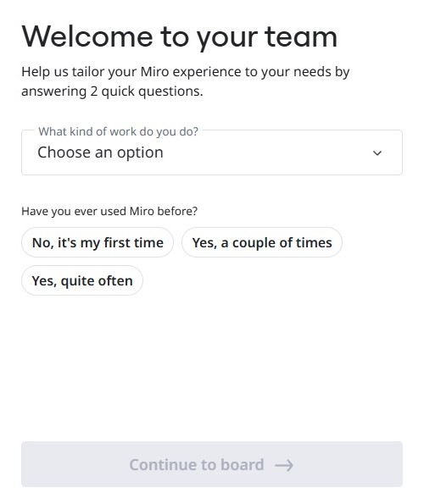Click the Continue to board button
This screenshot has width=424, height=504.
pos(212,464)
